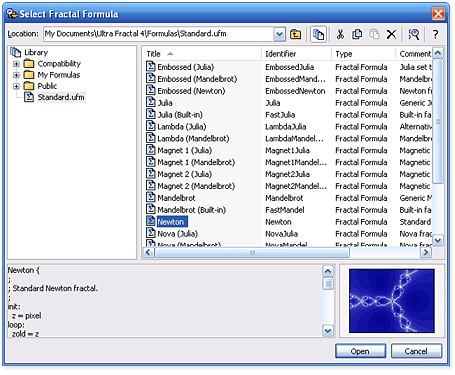The height and width of the screenshot is (375, 455).
Task: Go up one folder level icon
Action: click(x=295, y=34)
